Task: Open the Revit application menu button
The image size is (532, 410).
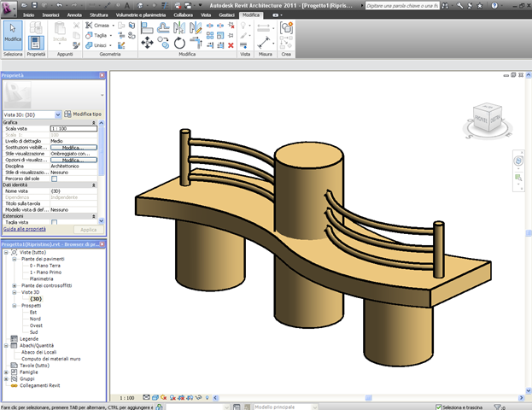Action: point(9,8)
